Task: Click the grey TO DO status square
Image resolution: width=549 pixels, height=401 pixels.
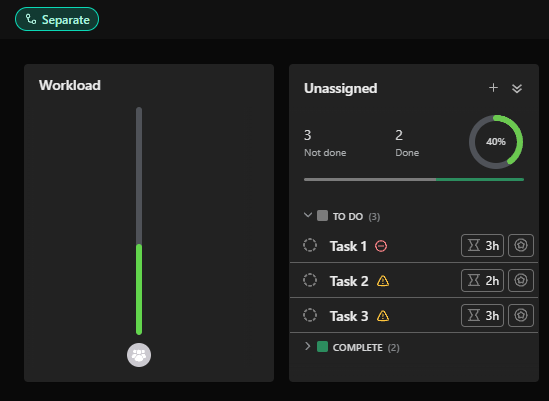Action: [x=322, y=215]
